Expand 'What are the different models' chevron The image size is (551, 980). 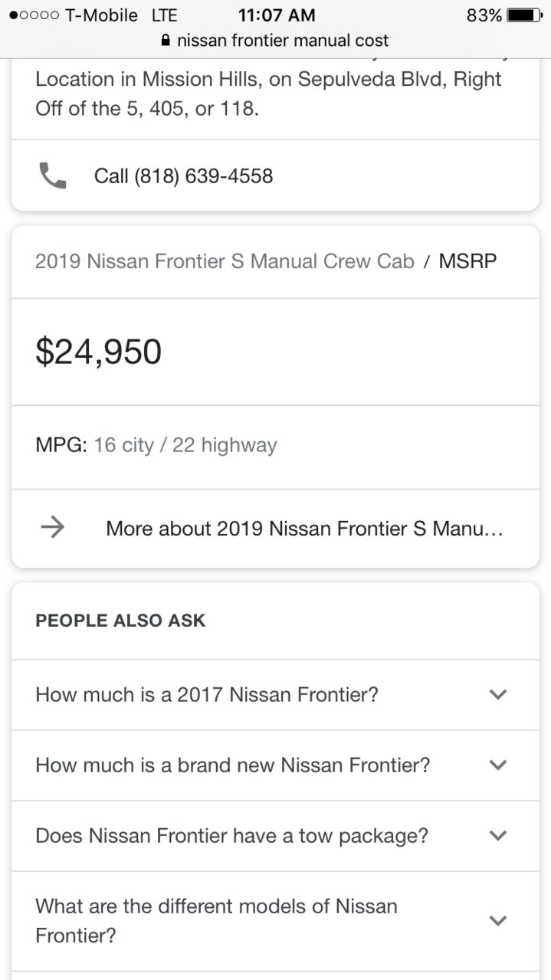pos(498,920)
